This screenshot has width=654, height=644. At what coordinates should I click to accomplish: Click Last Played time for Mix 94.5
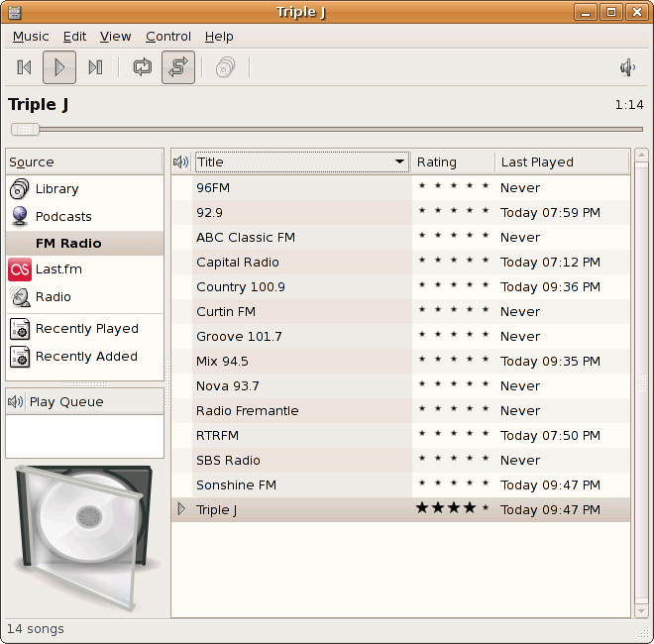[x=550, y=362]
